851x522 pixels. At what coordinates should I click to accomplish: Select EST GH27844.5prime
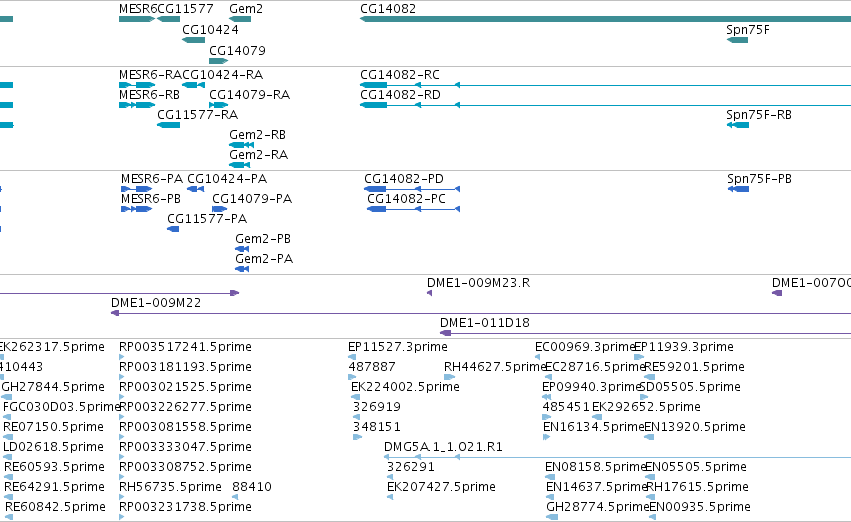[x=53, y=387]
